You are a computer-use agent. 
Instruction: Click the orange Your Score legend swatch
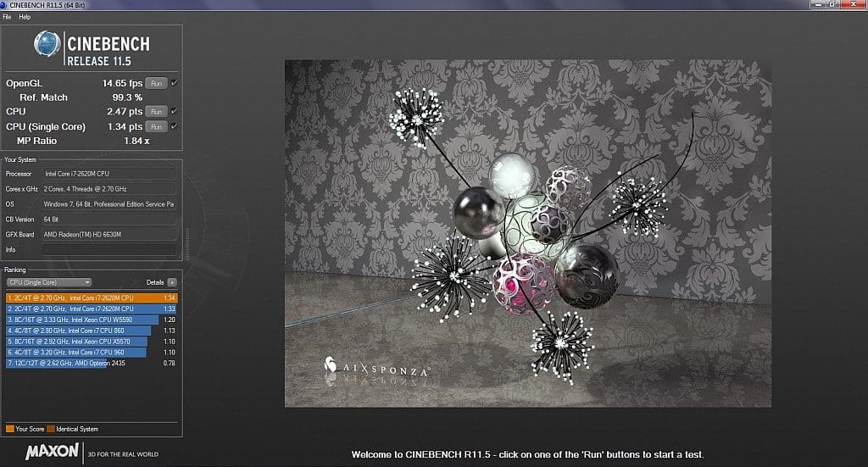(x=9, y=429)
